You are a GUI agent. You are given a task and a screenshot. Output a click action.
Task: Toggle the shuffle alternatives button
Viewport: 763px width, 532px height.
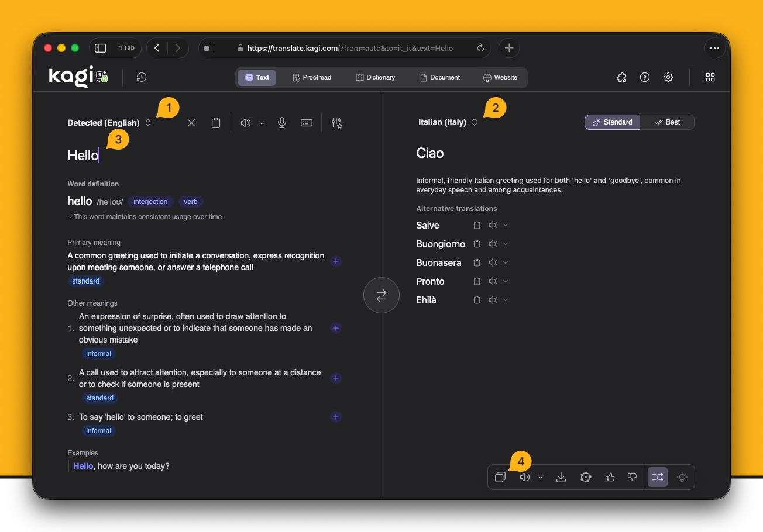pos(657,477)
